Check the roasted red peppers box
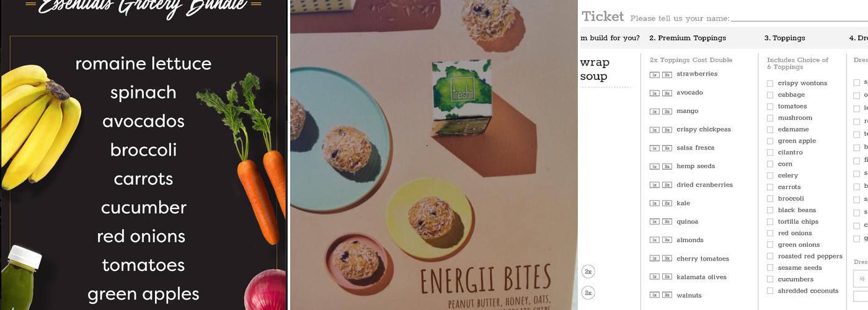The width and height of the screenshot is (868, 310). point(770,257)
